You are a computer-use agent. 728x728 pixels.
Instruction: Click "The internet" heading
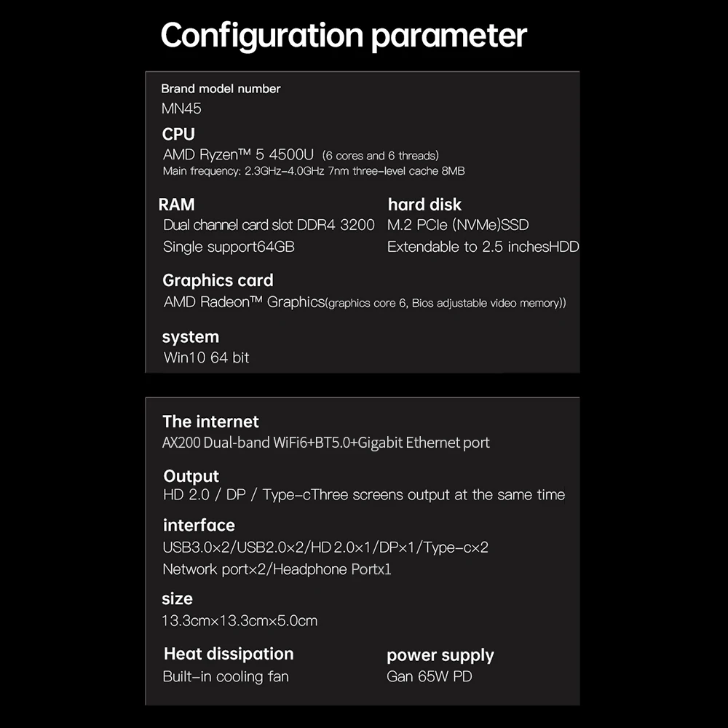[210, 422]
